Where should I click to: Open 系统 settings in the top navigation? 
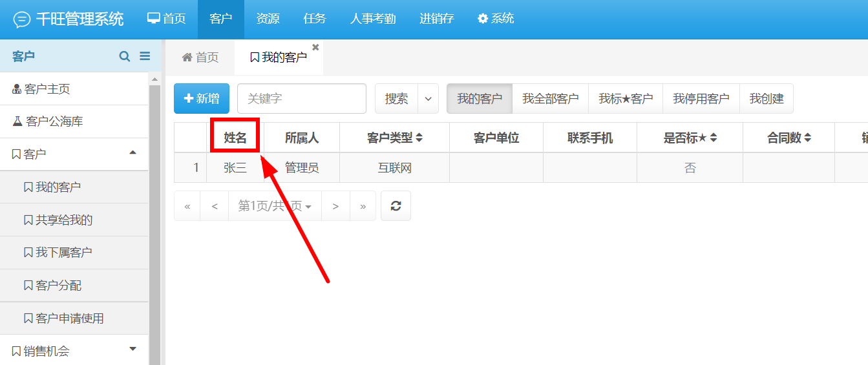point(496,19)
